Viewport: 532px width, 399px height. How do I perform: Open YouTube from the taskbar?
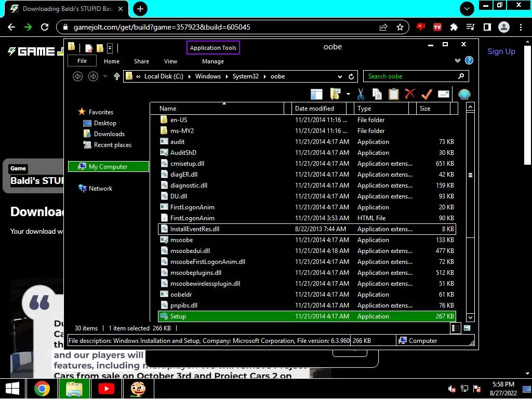point(106,389)
